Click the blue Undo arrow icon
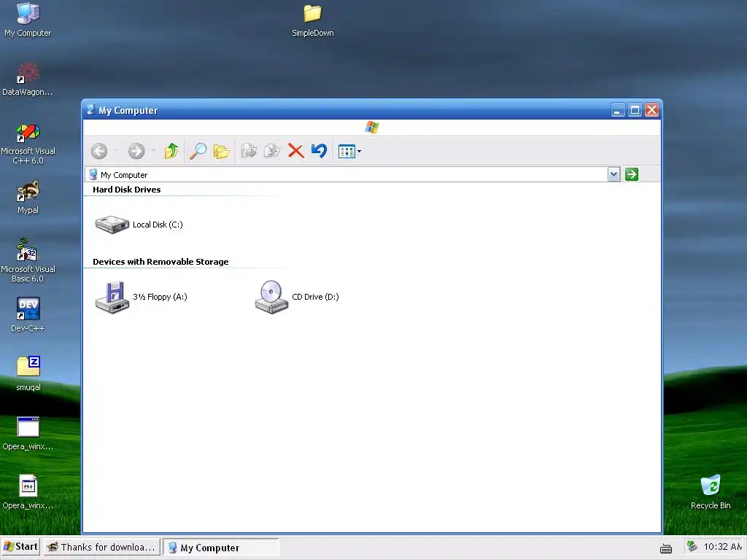This screenshot has height=560, width=747. [x=320, y=151]
